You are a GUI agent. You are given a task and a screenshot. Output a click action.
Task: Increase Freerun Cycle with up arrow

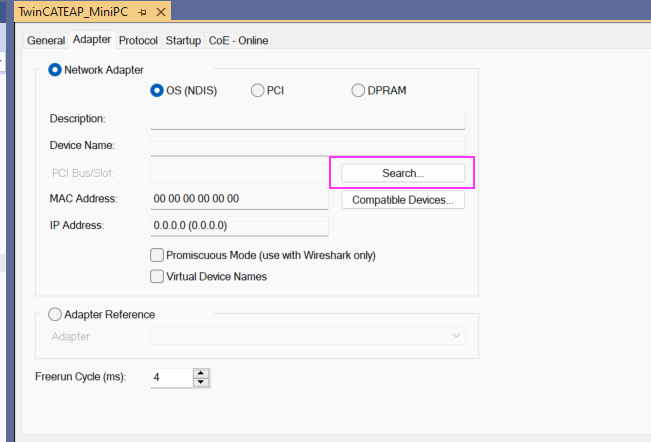(201, 373)
